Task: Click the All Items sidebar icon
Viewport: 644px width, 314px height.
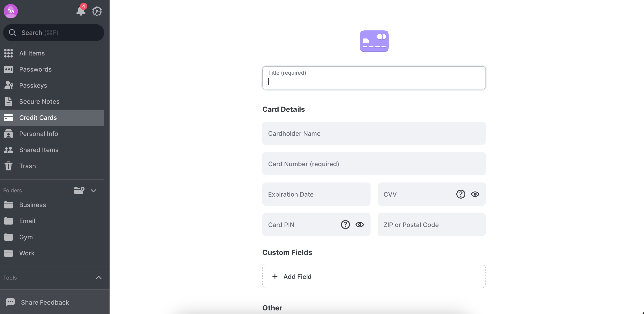Action: (x=9, y=53)
